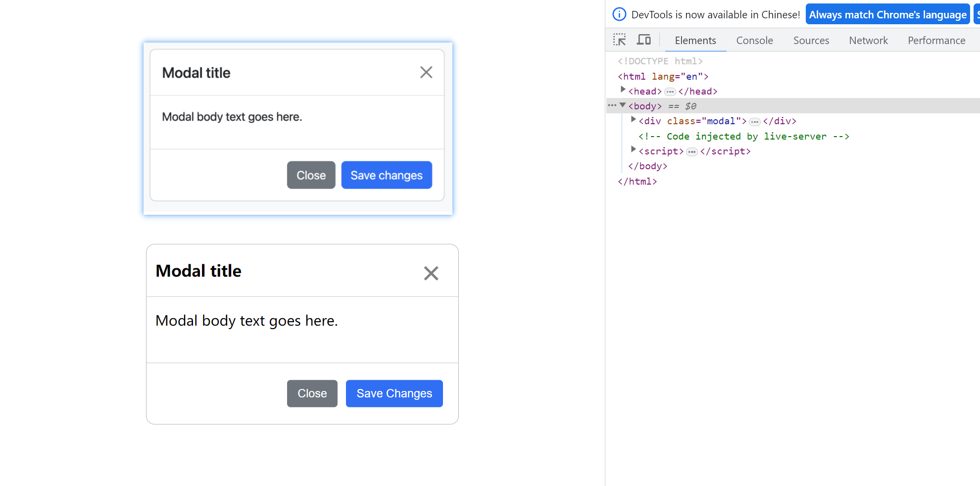Switch to the Console tab
The height and width of the screenshot is (486, 980).
(x=754, y=41)
